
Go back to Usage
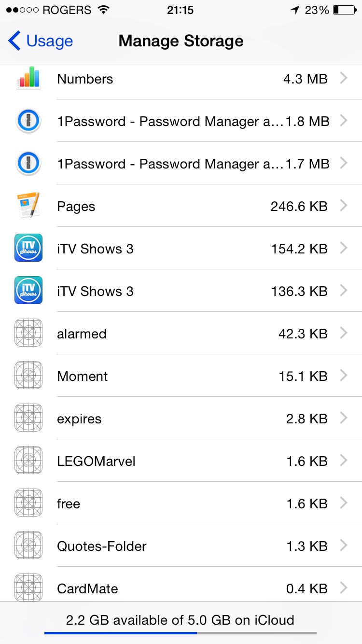tap(41, 41)
